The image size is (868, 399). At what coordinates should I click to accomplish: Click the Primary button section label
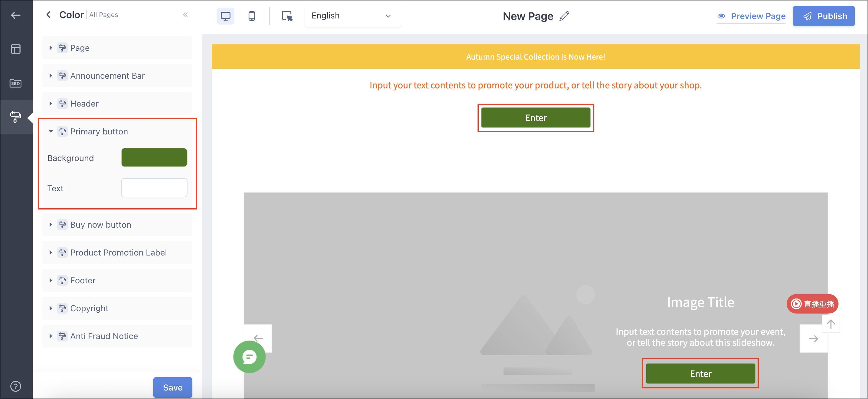[x=99, y=132]
